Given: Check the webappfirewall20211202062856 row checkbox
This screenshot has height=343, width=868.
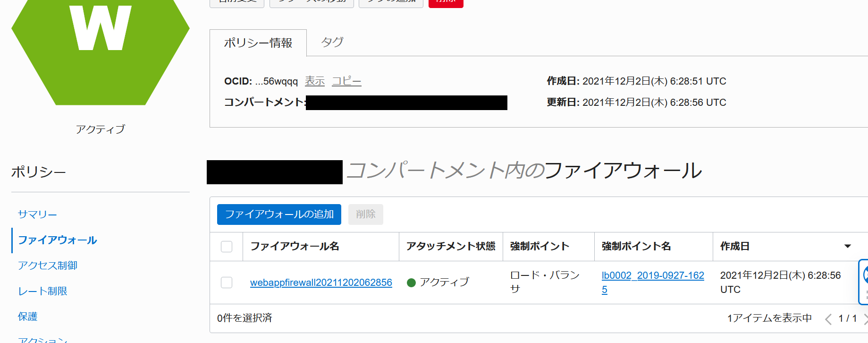Looking at the screenshot, I should [227, 283].
